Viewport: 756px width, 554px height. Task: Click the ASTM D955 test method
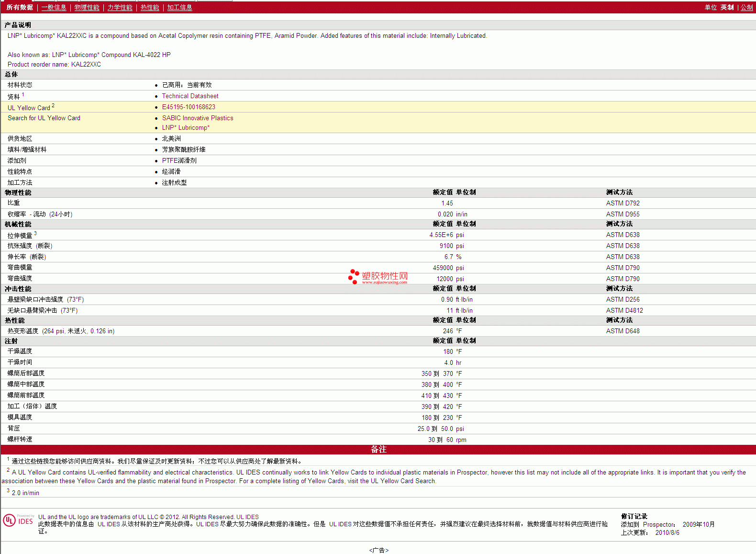pyautogui.click(x=623, y=215)
